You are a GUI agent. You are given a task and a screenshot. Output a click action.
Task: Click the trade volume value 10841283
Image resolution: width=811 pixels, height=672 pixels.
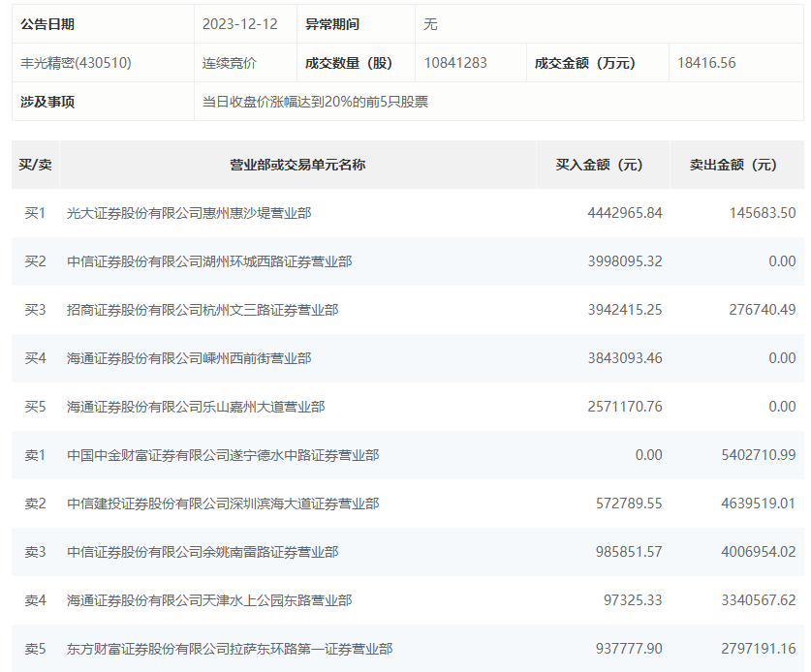pos(455,63)
